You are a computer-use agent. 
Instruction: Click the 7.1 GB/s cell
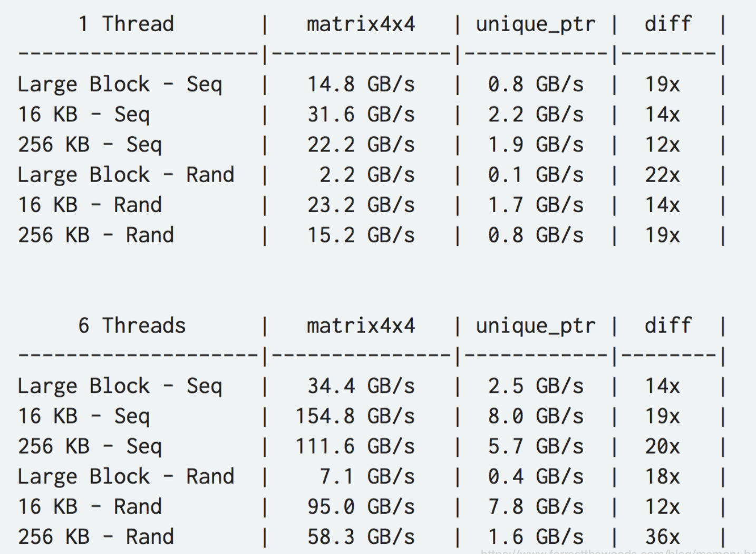367,476
